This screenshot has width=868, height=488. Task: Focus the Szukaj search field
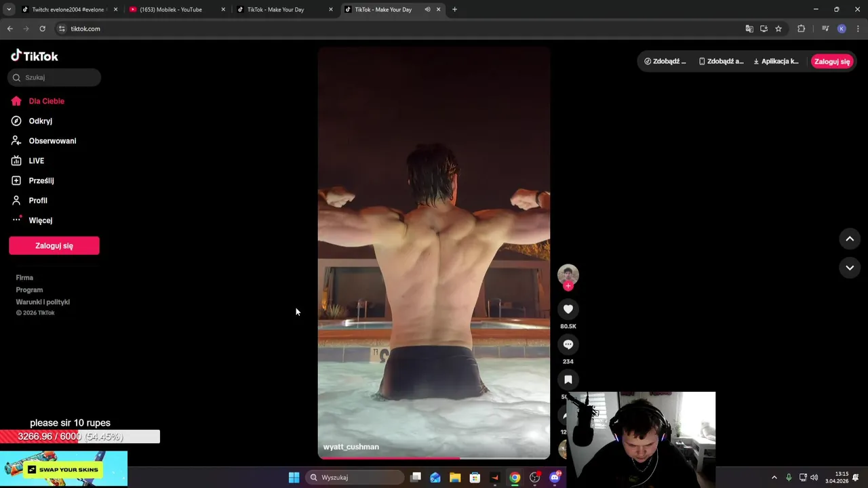(54, 77)
